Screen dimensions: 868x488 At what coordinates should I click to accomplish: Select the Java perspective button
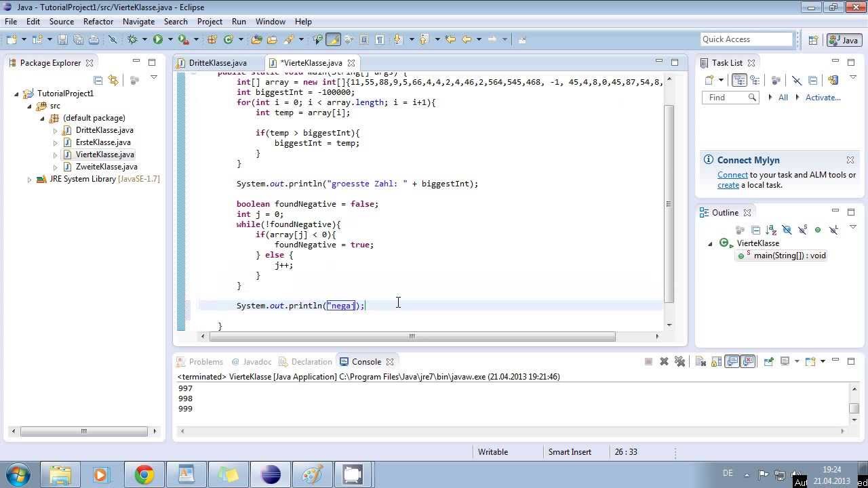click(x=844, y=40)
